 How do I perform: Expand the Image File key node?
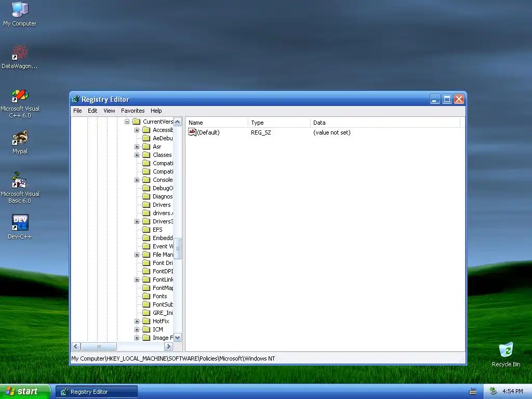(137, 338)
